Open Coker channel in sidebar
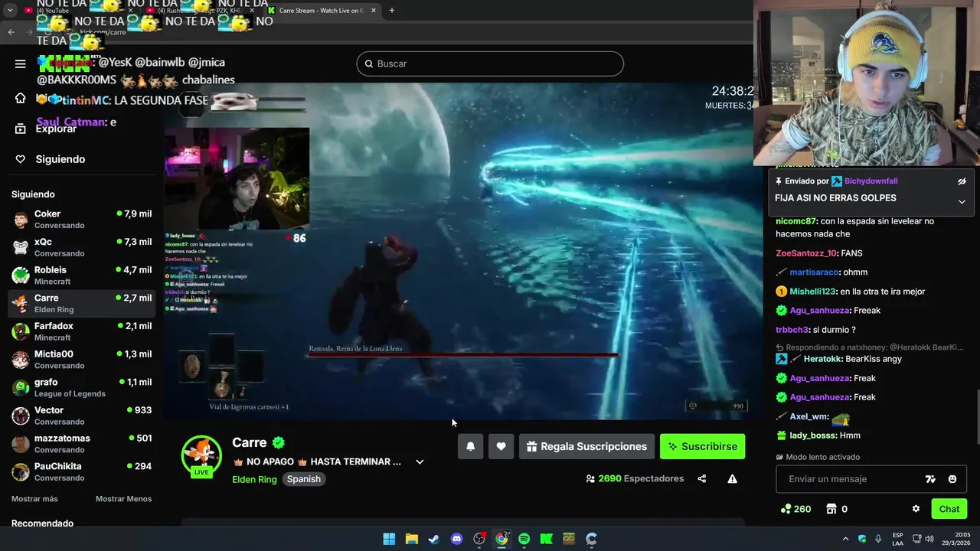This screenshot has height=551, width=980. [x=81, y=219]
